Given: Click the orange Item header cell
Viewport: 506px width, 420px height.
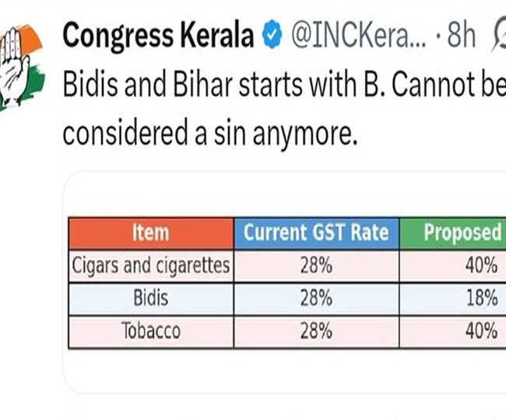Looking at the screenshot, I should pyautogui.click(x=151, y=233).
